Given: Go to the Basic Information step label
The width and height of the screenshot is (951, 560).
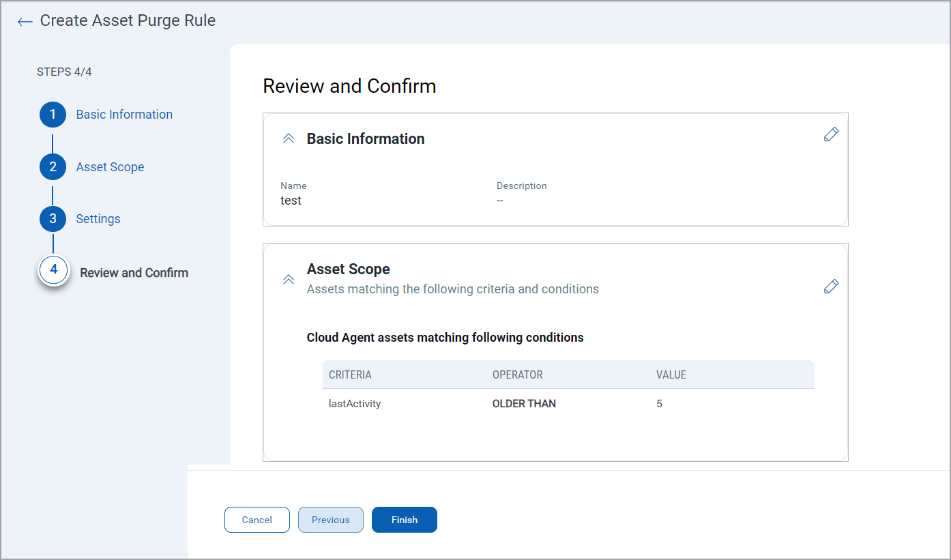Looking at the screenshot, I should click(x=124, y=115).
